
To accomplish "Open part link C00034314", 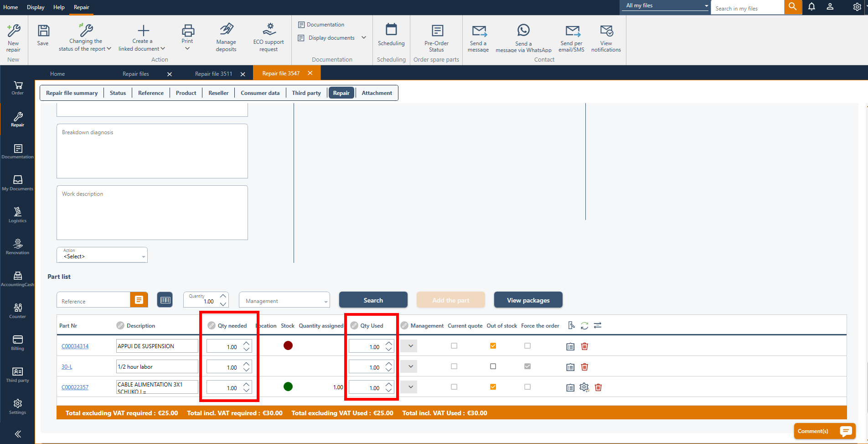I will (x=75, y=346).
